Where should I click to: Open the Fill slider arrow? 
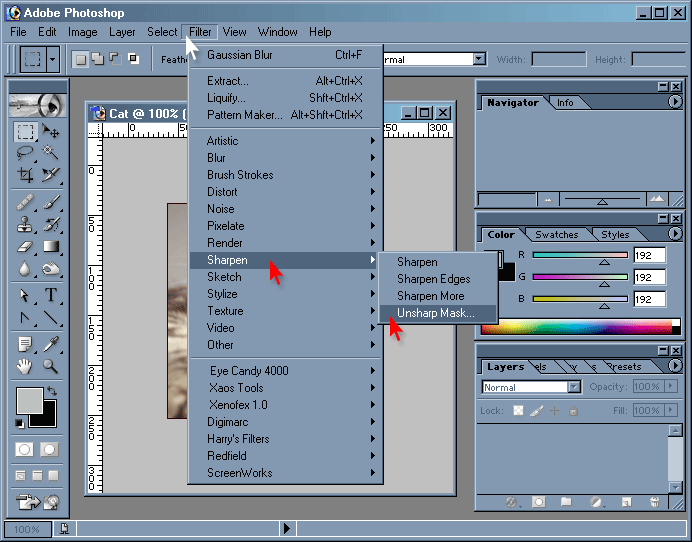tap(671, 410)
